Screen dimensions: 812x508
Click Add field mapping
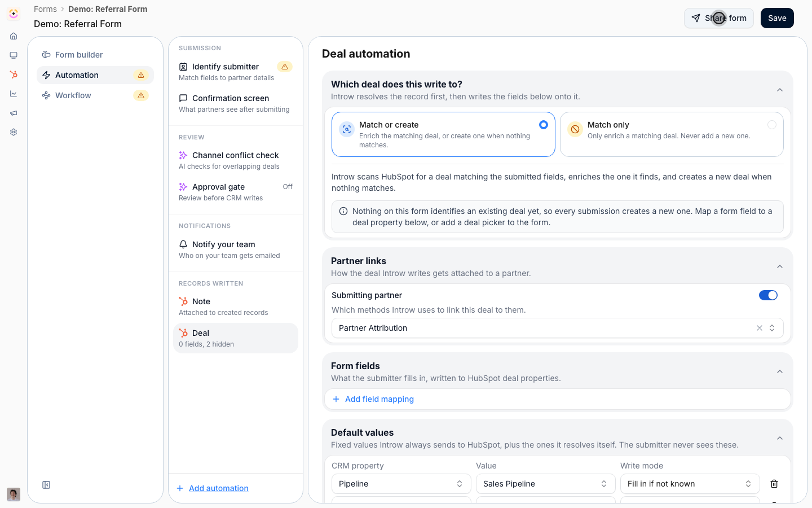coord(373,399)
